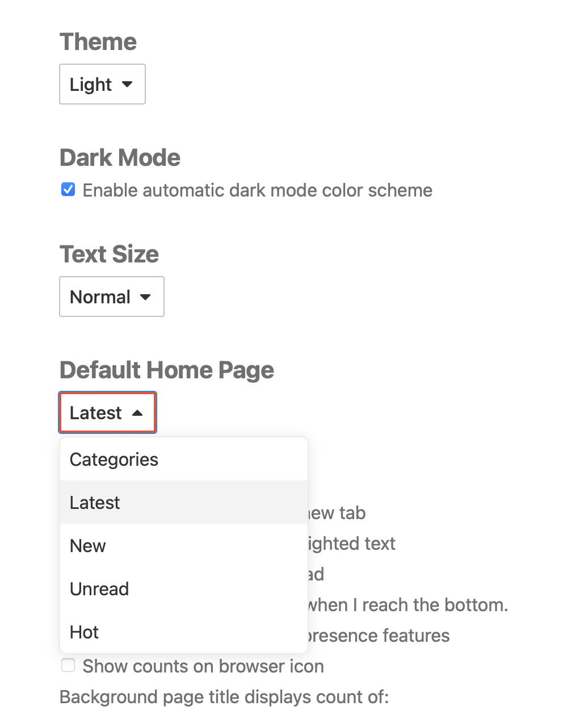Click the Theme dropdown caret arrow
The height and width of the screenshot is (710, 588).
pyautogui.click(x=127, y=84)
